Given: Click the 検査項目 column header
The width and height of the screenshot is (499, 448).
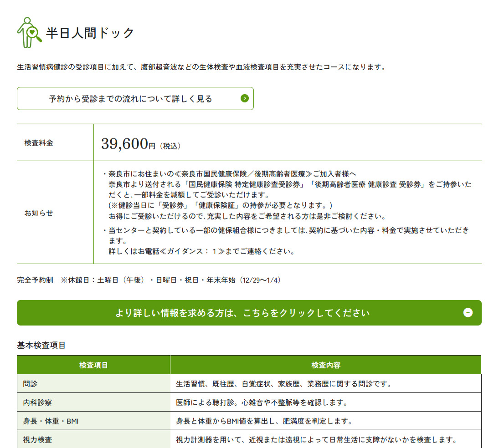Looking at the screenshot, I should coord(93,365).
